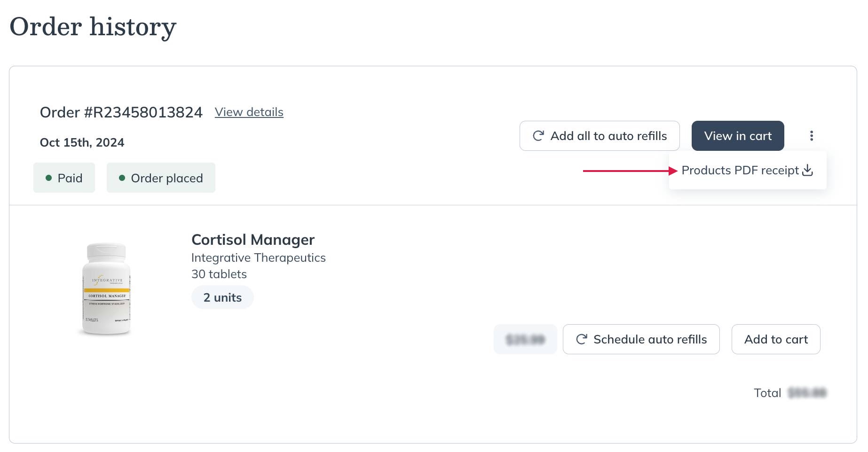
Task: Open View details for order #R23458013824
Action: 249,112
